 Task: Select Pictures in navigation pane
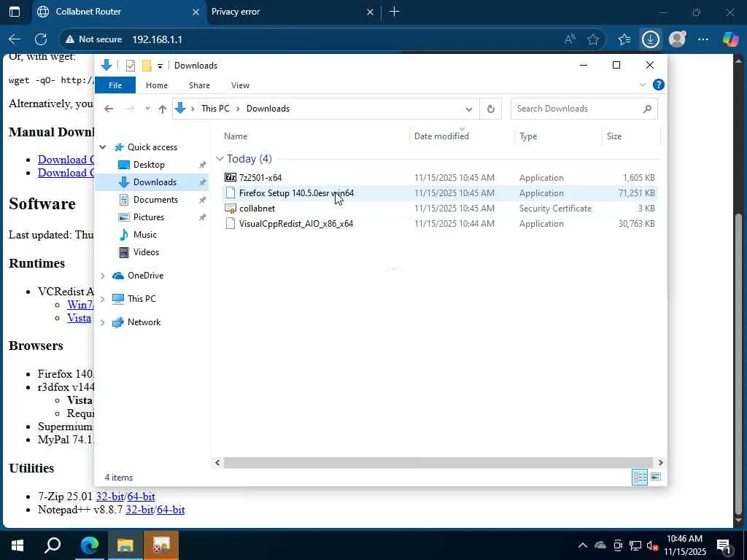[149, 217]
